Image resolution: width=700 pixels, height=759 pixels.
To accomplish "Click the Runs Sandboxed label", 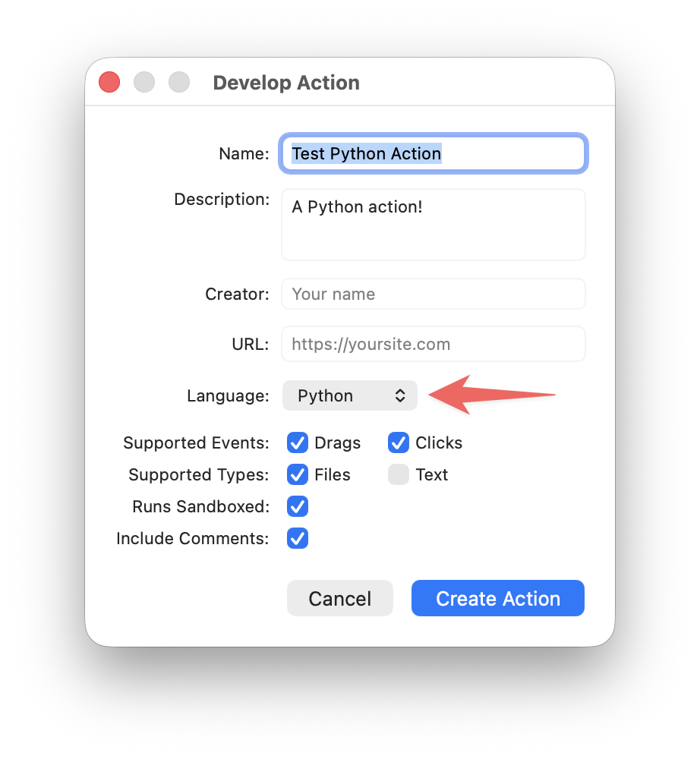I will click(x=200, y=506).
